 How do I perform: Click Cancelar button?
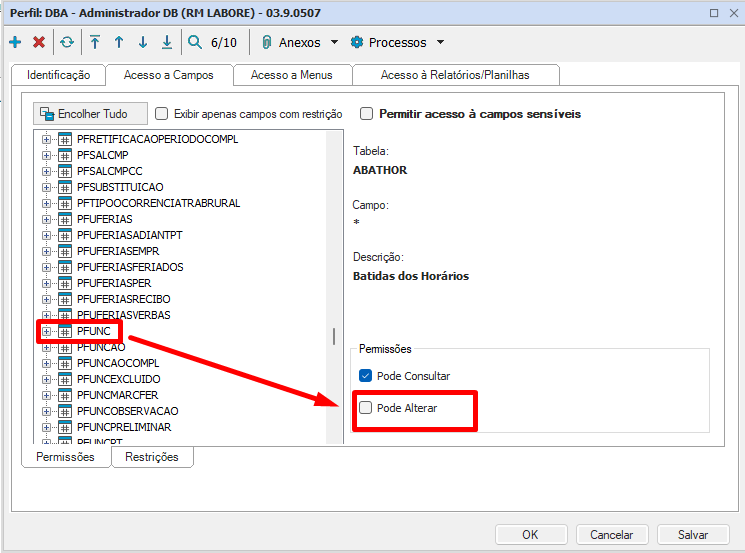611,534
